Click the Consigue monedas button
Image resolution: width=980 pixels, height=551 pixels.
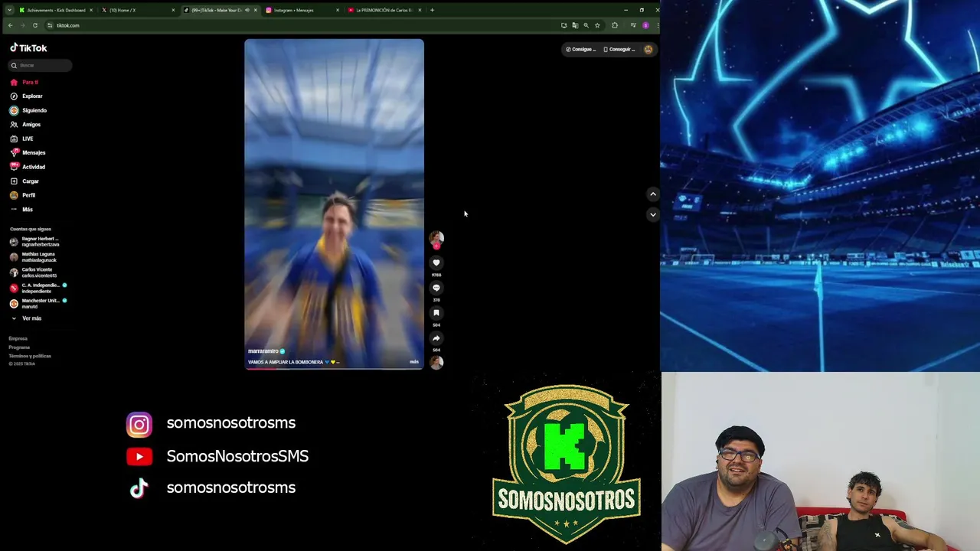[x=581, y=49]
